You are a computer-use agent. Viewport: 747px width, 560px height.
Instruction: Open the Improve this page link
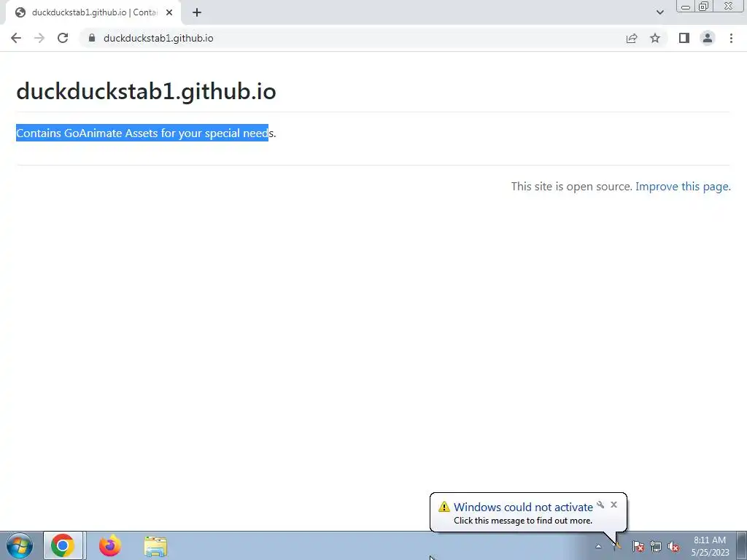point(683,186)
